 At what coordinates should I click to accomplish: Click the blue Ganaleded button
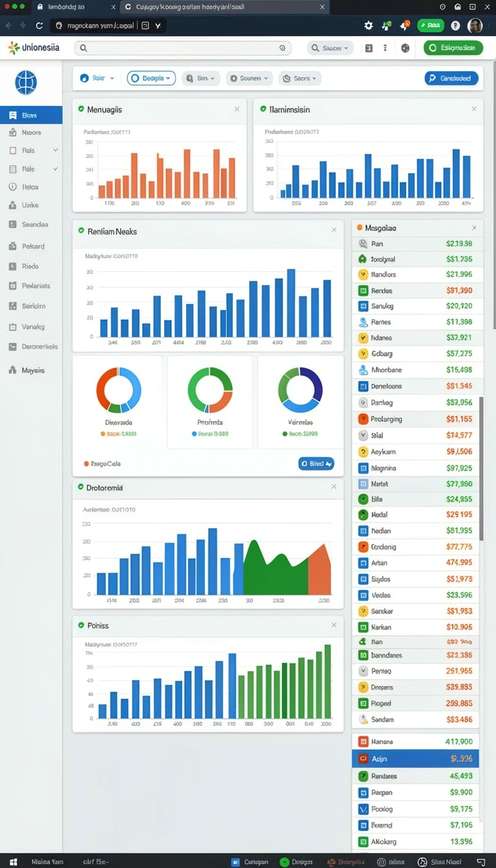click(452, 78)
